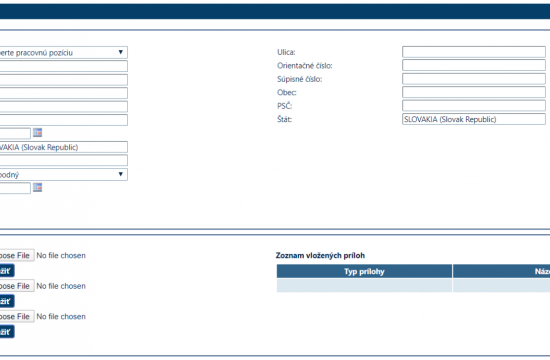
Task: Click 'žiť' button under second Choose File
Action: tap(7, 301)
